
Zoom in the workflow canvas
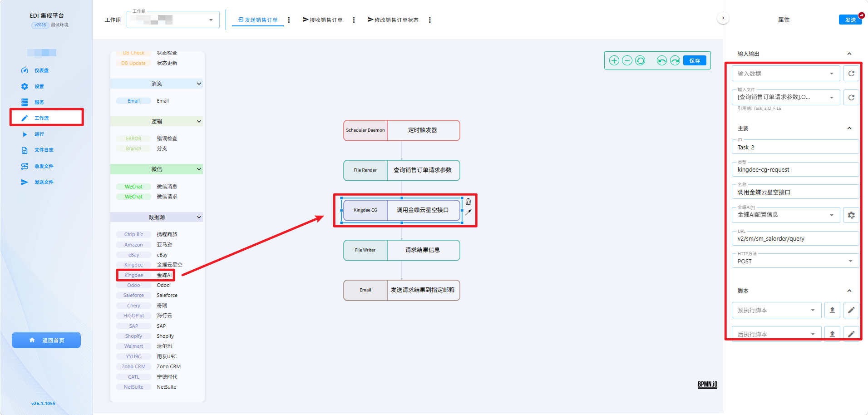tap(614, 60)
